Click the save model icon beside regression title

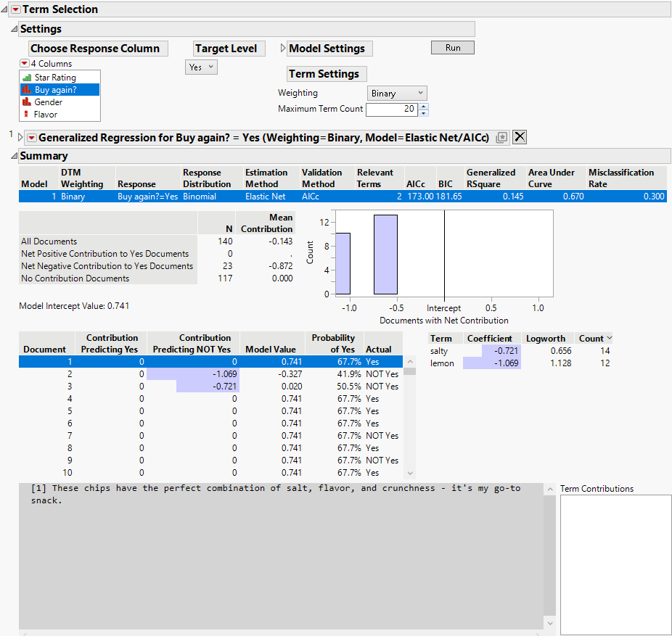pos(501,138)
